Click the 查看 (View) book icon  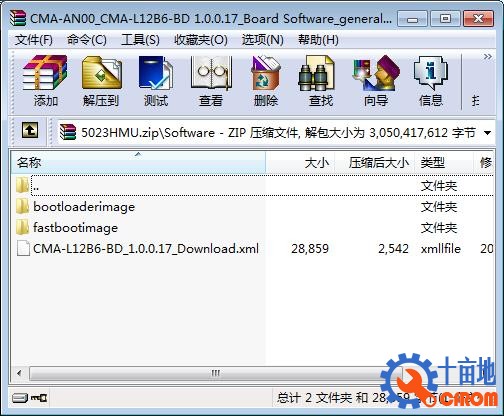tap(211, 81)
